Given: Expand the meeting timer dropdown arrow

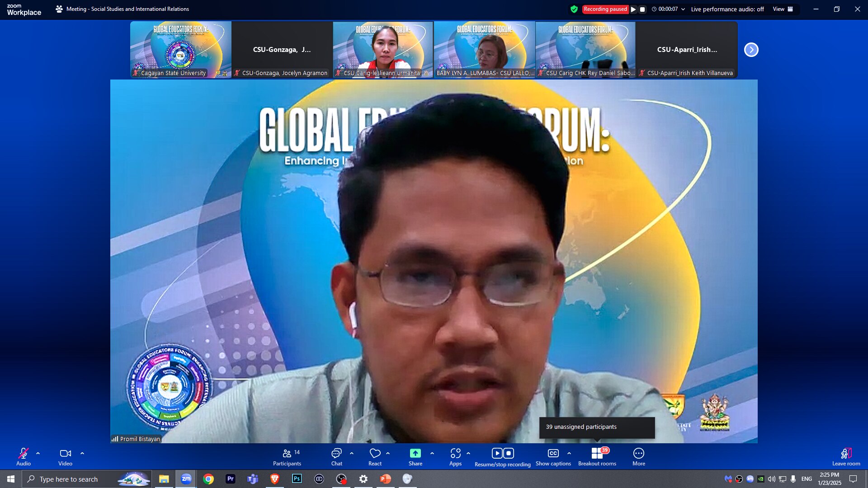Looking at the screenshot, I should 683,9.
